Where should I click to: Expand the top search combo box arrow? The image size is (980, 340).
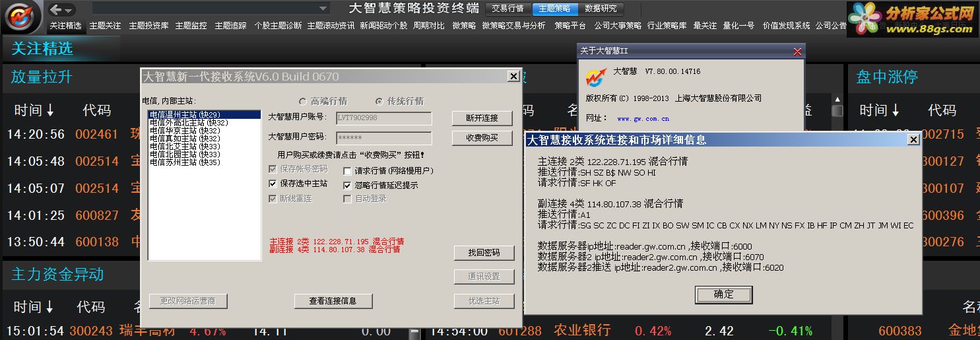click(323, 9)
